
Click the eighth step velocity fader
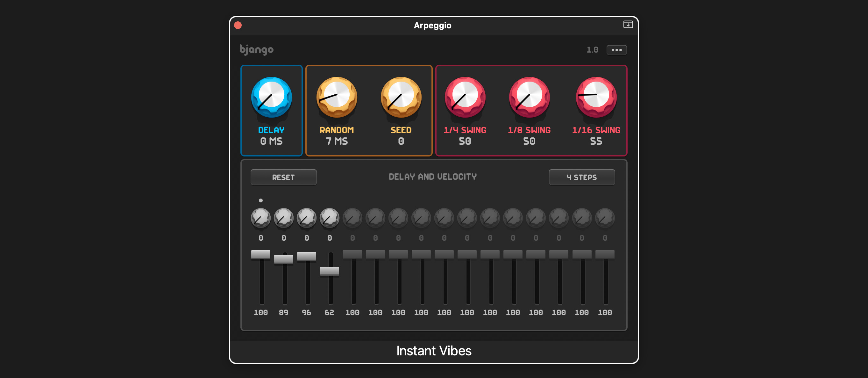click(x=421, y=255)
